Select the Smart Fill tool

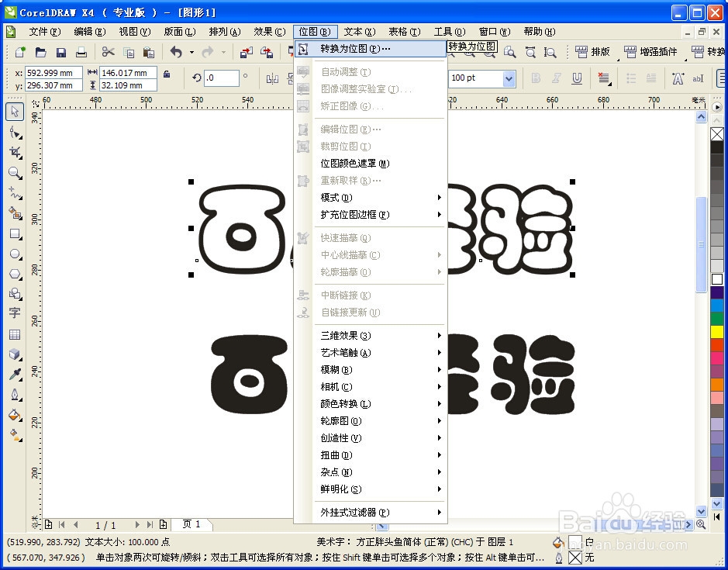[x=15, y=213]
